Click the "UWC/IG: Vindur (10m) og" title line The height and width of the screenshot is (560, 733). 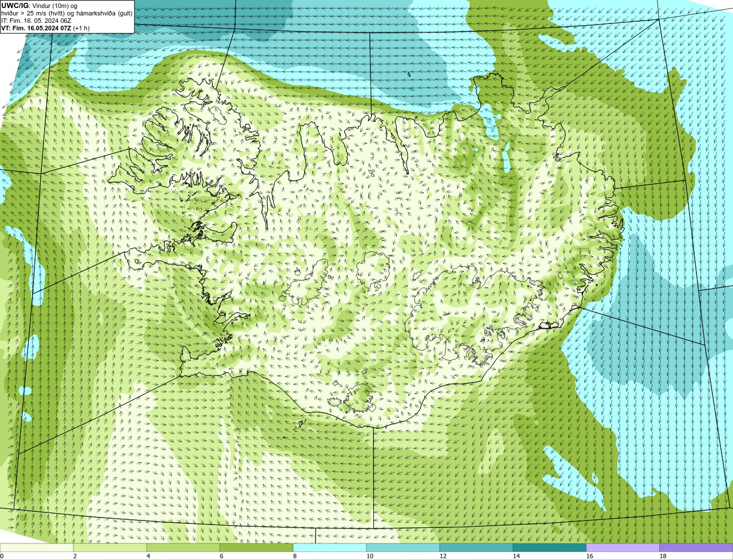click(x=39, y=6)
